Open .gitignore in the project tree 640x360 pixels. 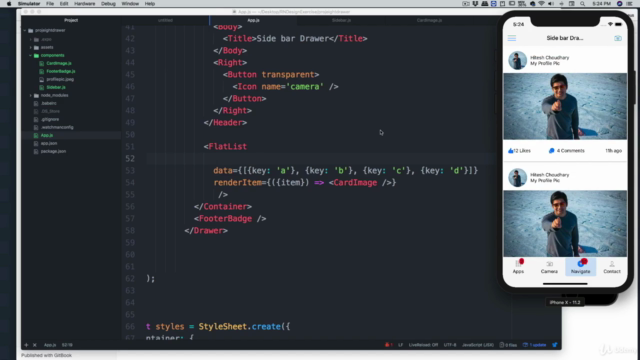click(x=50, y=119)
